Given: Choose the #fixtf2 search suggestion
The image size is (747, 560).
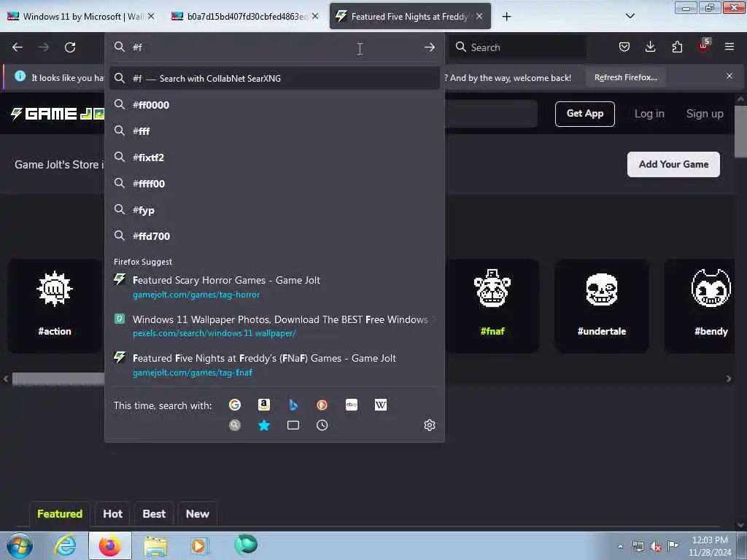Looking at the screenshot, I should 274,157.
